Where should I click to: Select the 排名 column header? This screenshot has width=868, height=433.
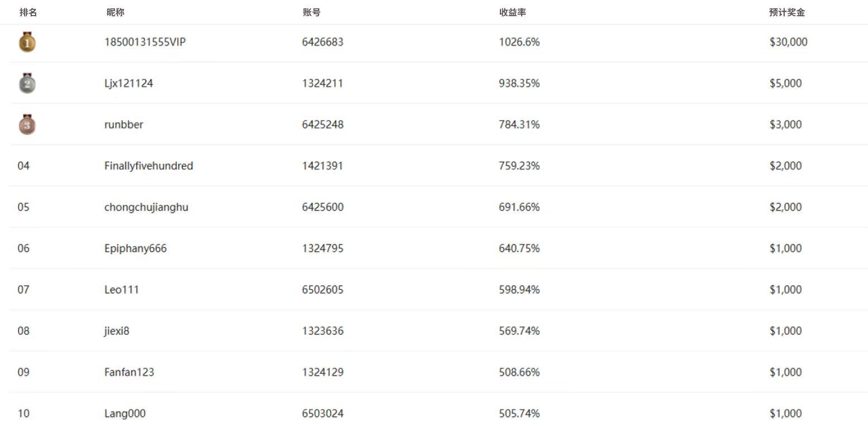pos(28,12)
